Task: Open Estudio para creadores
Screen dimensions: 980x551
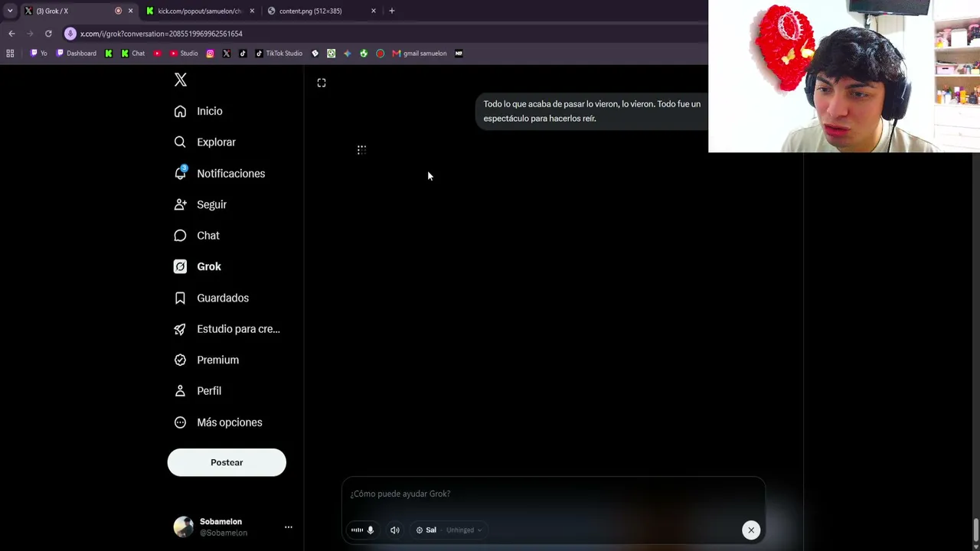Action: (227, 329)
